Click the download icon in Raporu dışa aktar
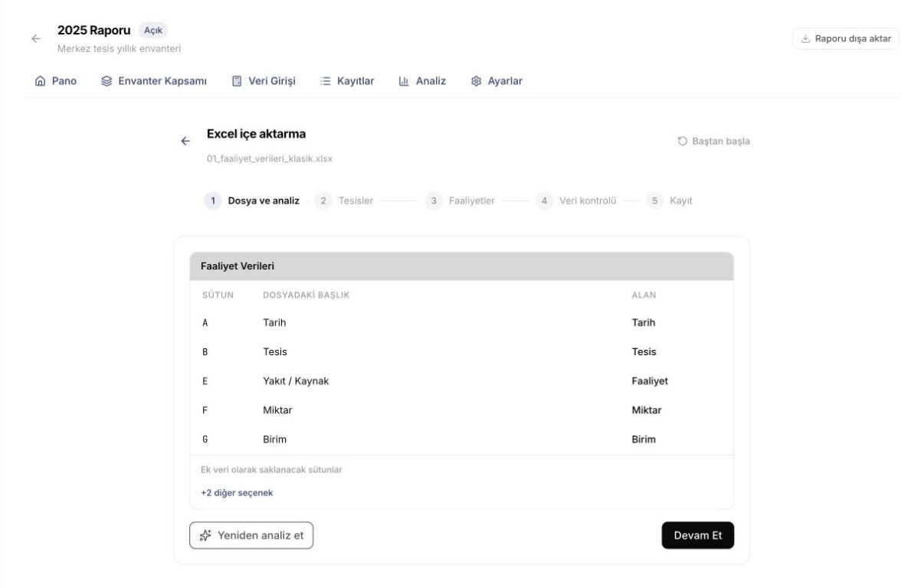 tap(805, 39)
